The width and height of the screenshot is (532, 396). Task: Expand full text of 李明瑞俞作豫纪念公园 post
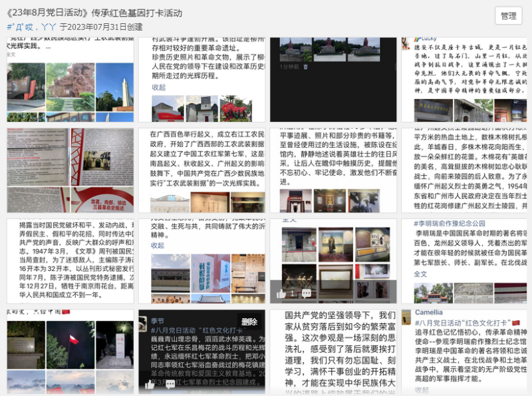(x=420, y=274)
